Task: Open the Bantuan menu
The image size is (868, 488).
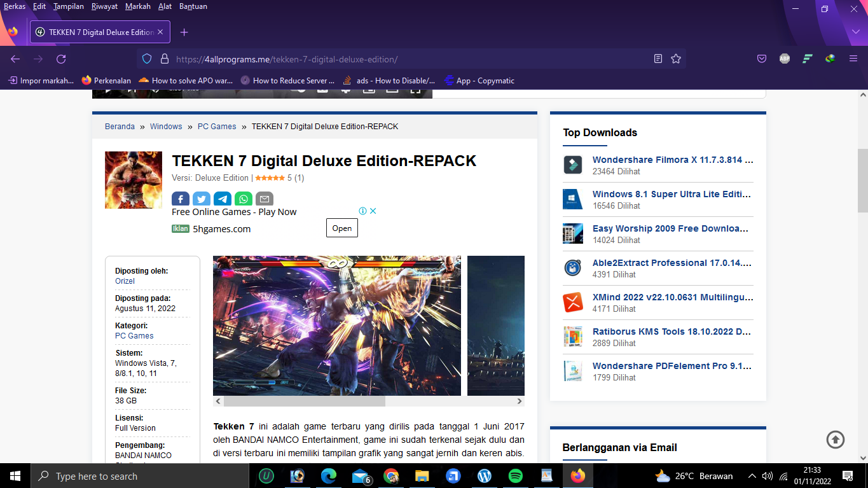Action: 193,6
